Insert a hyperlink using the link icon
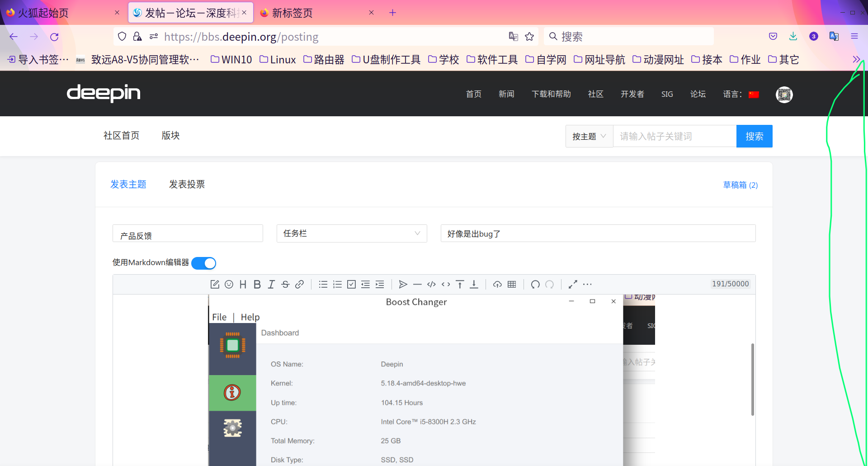This screenshot has width=868, height=466. click(299, 284)
